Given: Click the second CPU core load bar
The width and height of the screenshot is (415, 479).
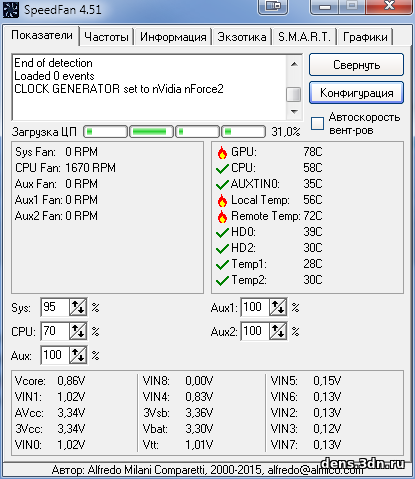Looking at the screenshot, I should pyautogui.click(x=151, y=132).
